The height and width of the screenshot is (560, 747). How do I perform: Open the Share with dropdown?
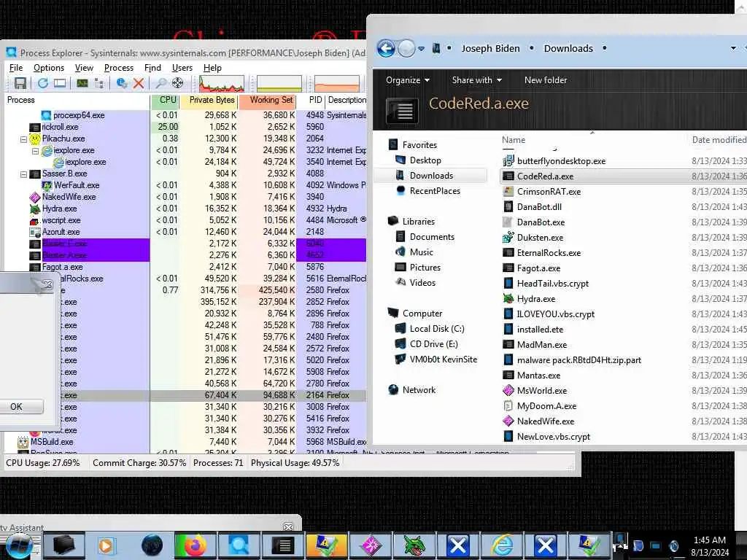click(477, 80)
